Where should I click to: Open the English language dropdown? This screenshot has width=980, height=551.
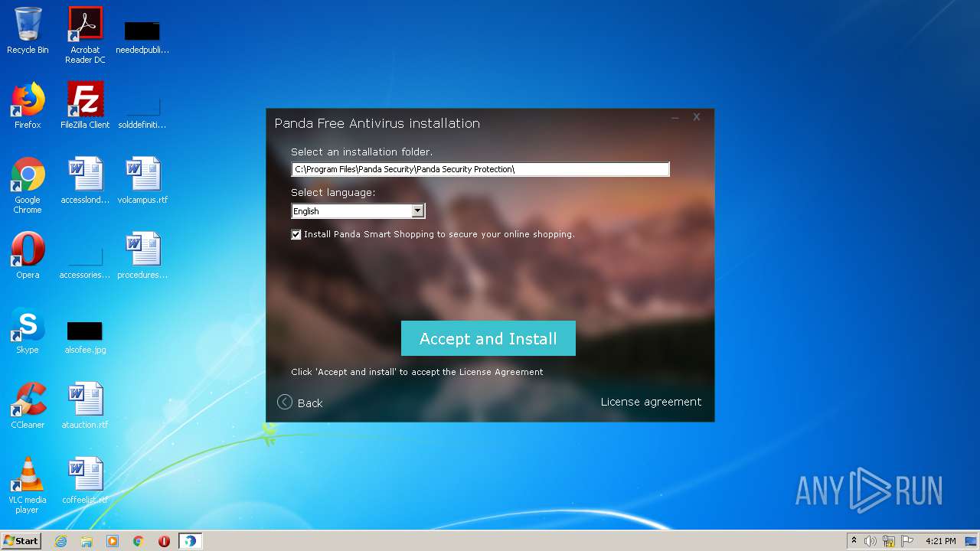coord(358,211)
